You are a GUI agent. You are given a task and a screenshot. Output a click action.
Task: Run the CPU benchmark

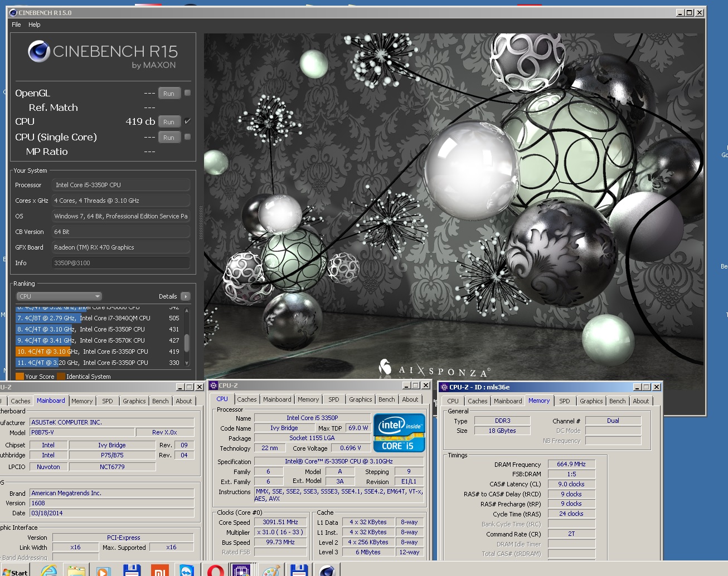click(169, 121)
